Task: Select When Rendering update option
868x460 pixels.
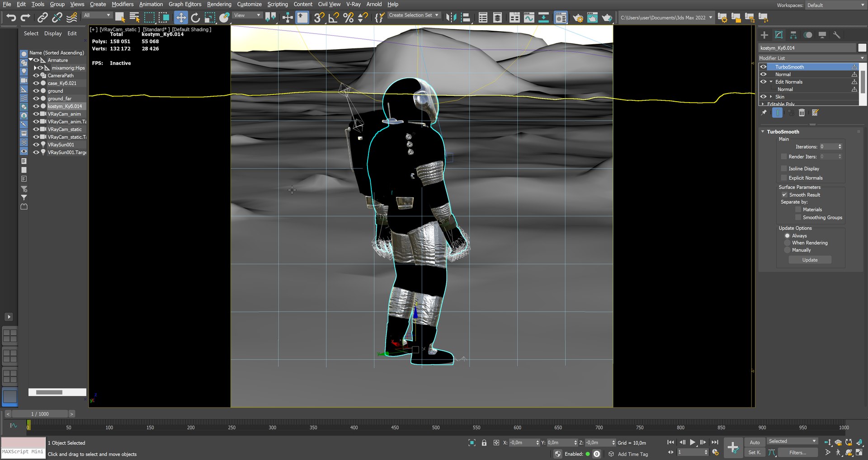Action: tap(787, 243)
